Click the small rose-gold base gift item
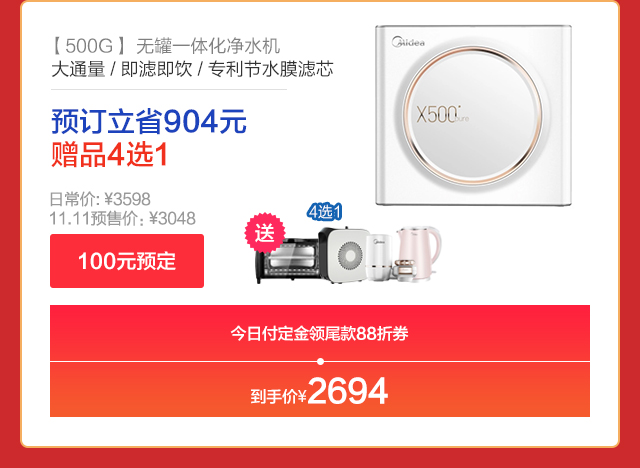640x468 pixels. click(404, 270)
